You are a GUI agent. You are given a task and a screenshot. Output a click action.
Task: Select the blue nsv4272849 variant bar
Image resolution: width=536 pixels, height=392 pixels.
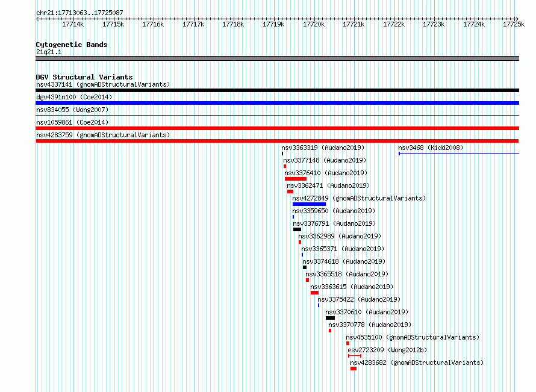coord(309,204)
